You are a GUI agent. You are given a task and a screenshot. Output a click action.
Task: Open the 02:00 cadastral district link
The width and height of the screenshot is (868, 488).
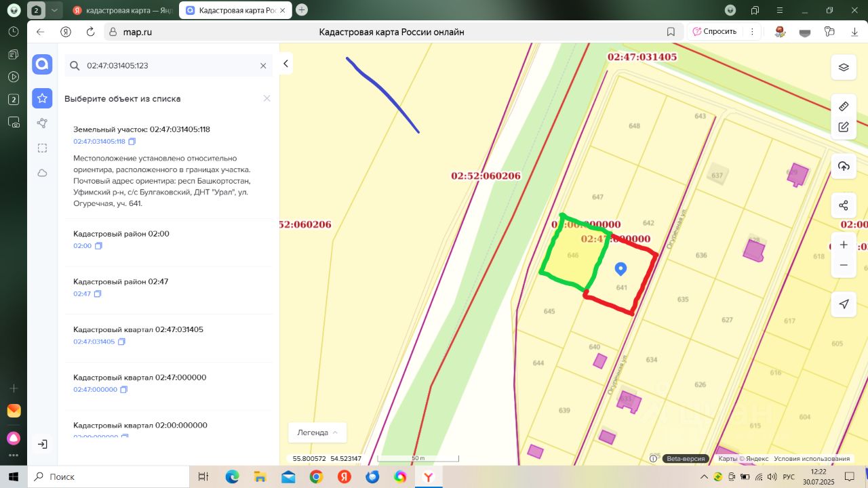point(82,246)
